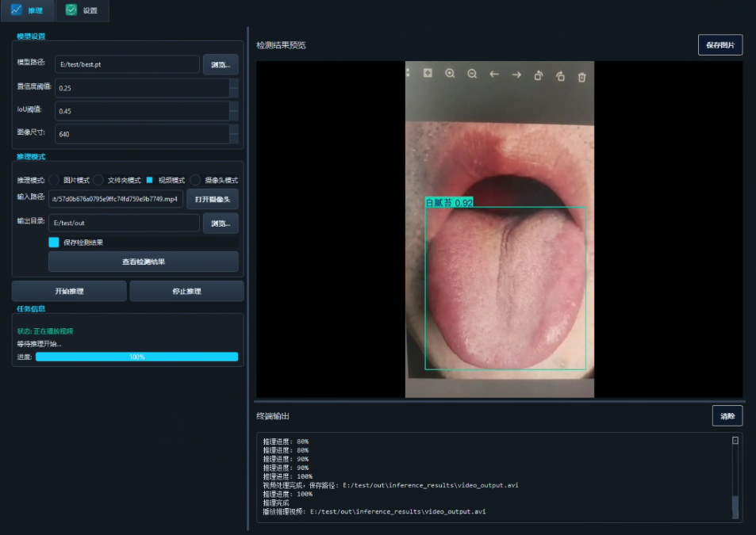This screenshot has height=535, width=756.
Task: Click the 白腻苔 0.92 detection label
Action: 449,203
